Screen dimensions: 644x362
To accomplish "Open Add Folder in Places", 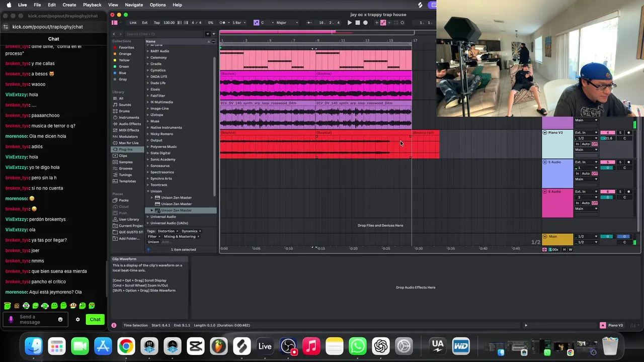I will (x=129, y=238).
